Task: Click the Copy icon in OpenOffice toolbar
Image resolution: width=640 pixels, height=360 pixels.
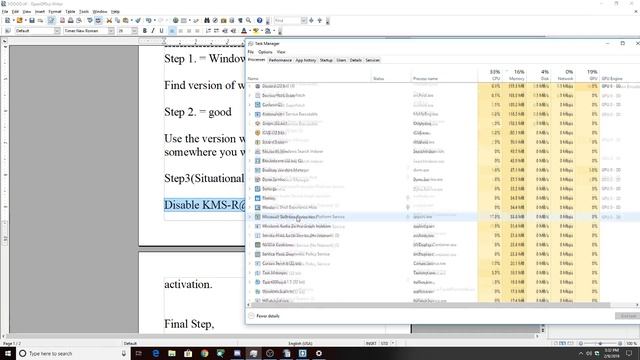Action: tap(117, 20)
